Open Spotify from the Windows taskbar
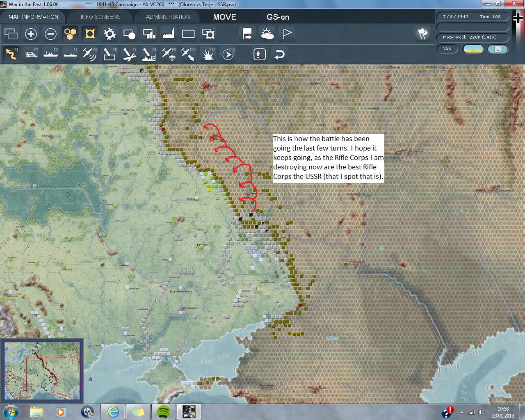 (x=164, y=411)
